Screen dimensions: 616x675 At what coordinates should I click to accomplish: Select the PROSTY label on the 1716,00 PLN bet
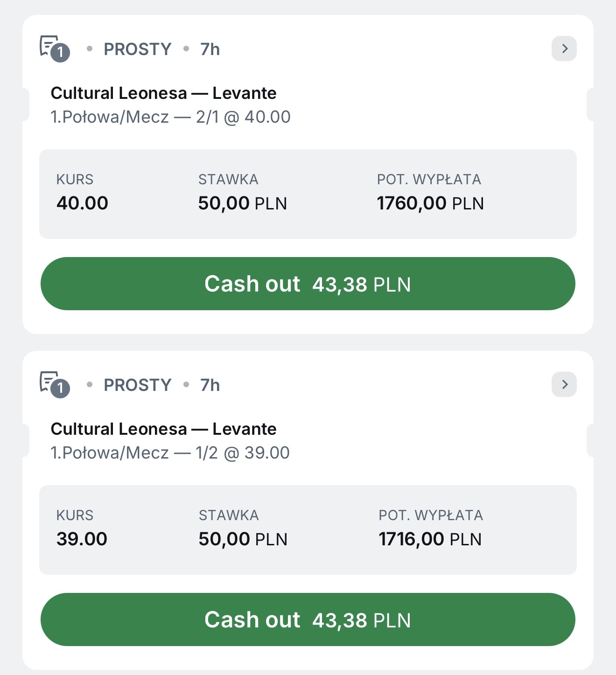click(138, 385)
